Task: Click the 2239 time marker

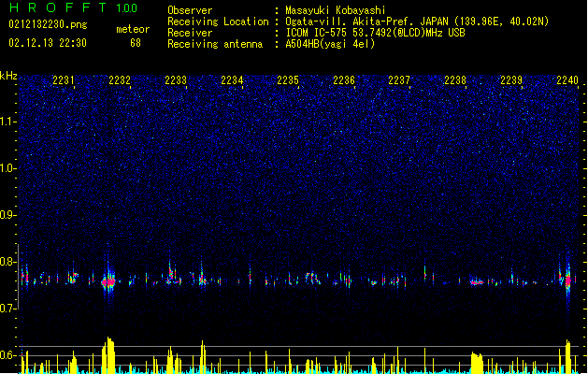Action: (511, 80)
